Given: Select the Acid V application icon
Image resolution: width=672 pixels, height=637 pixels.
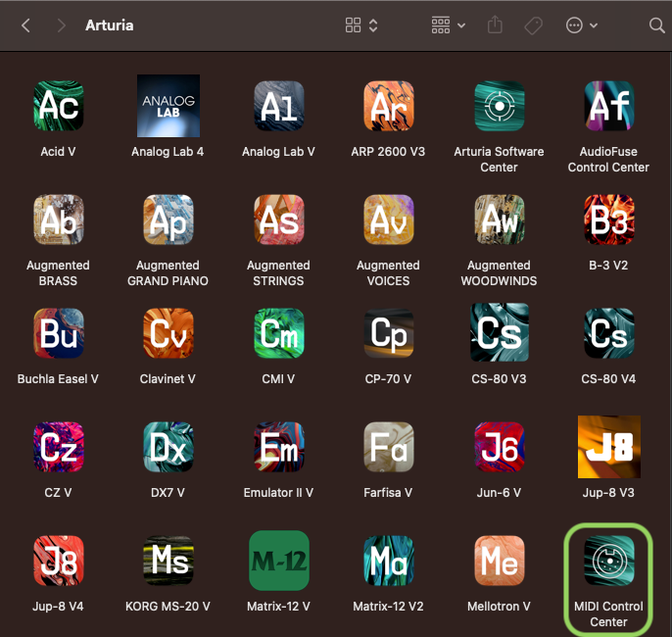Looking at the screenshot, I should (x=58, y=107).
